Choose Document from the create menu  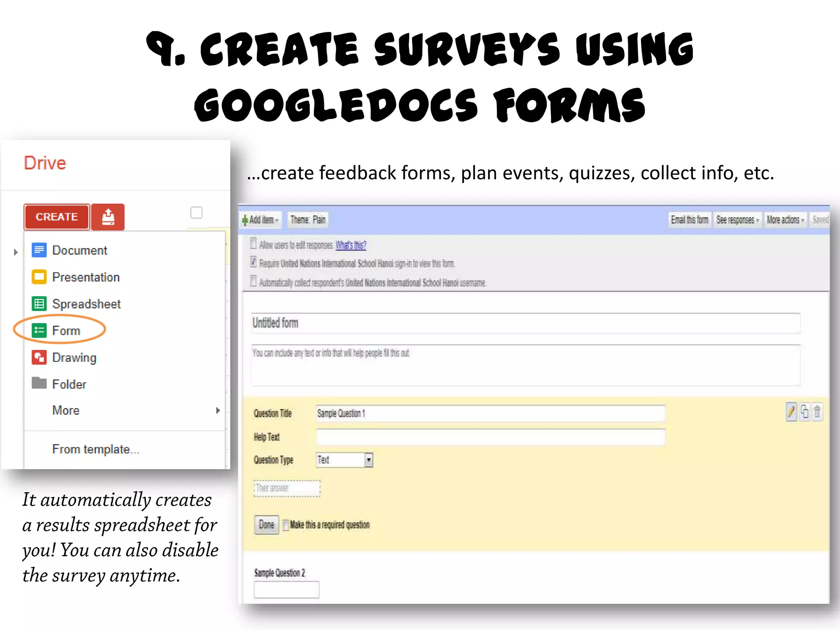pyautogui.click(x=80, y=250)
